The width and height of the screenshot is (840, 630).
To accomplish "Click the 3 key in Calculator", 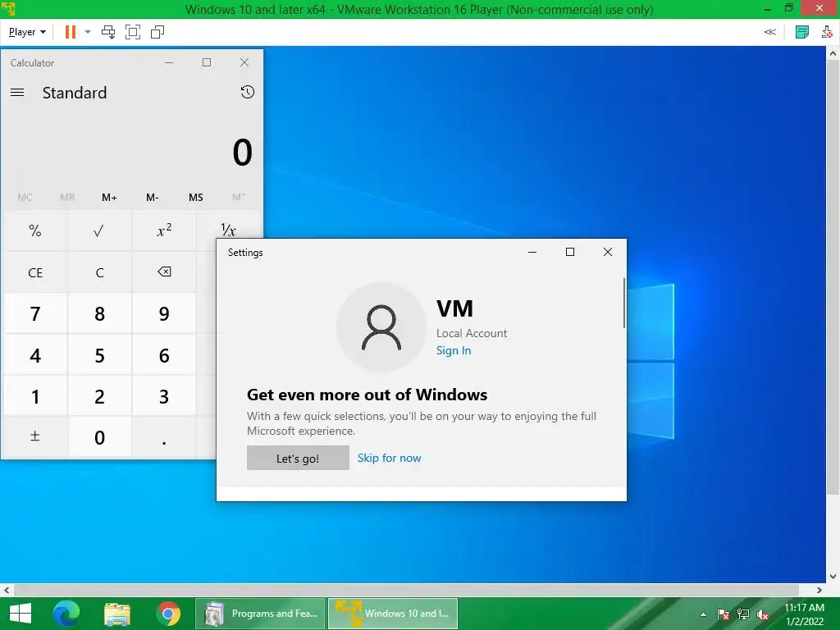I will coord(164,396).
